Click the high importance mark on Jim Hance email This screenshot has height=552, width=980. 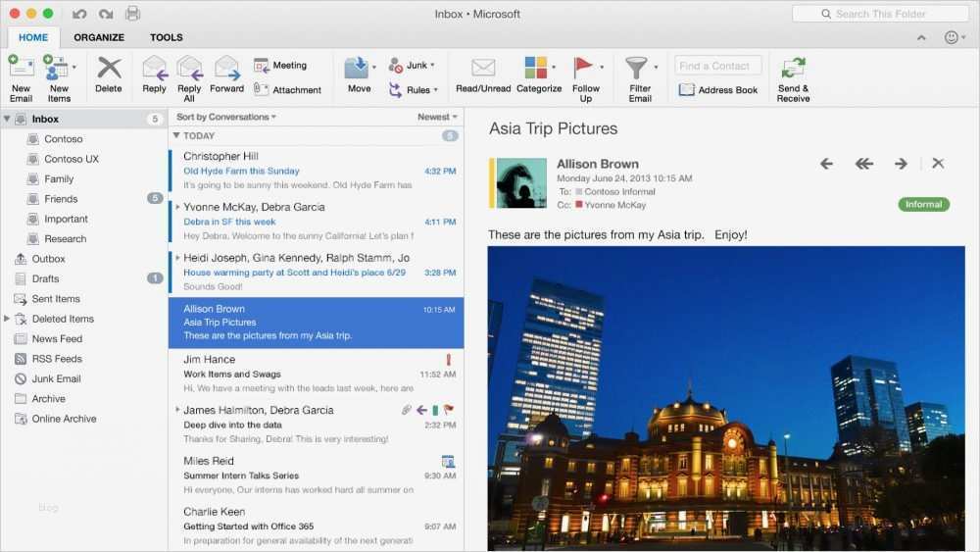(448, 360)
